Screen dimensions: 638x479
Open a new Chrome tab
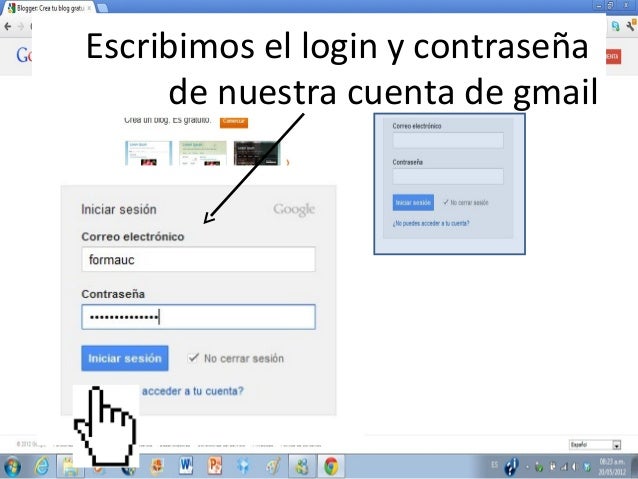[x=103, y=8]
